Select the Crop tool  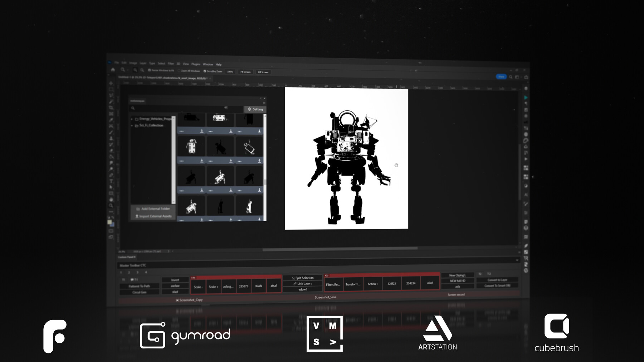coord(111,108)
